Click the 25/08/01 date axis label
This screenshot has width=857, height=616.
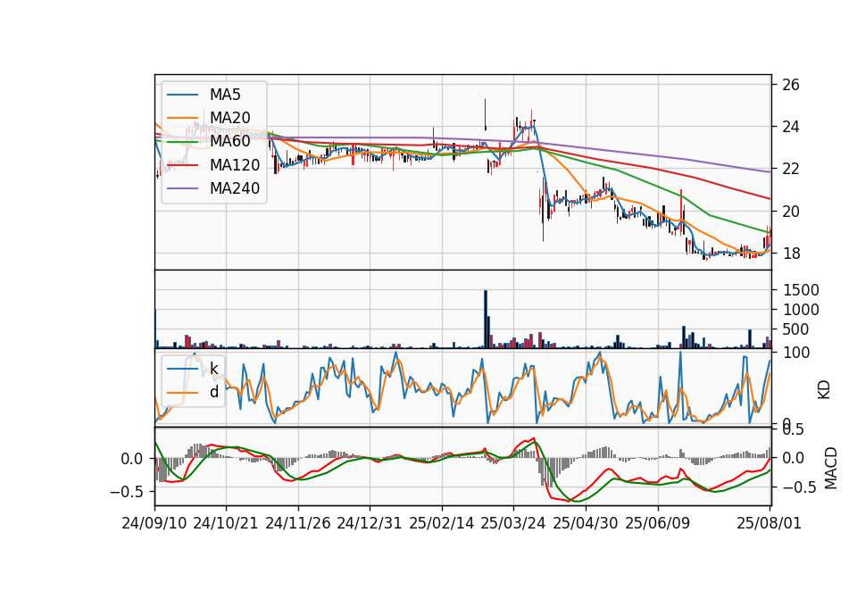(x=769, y=523)
